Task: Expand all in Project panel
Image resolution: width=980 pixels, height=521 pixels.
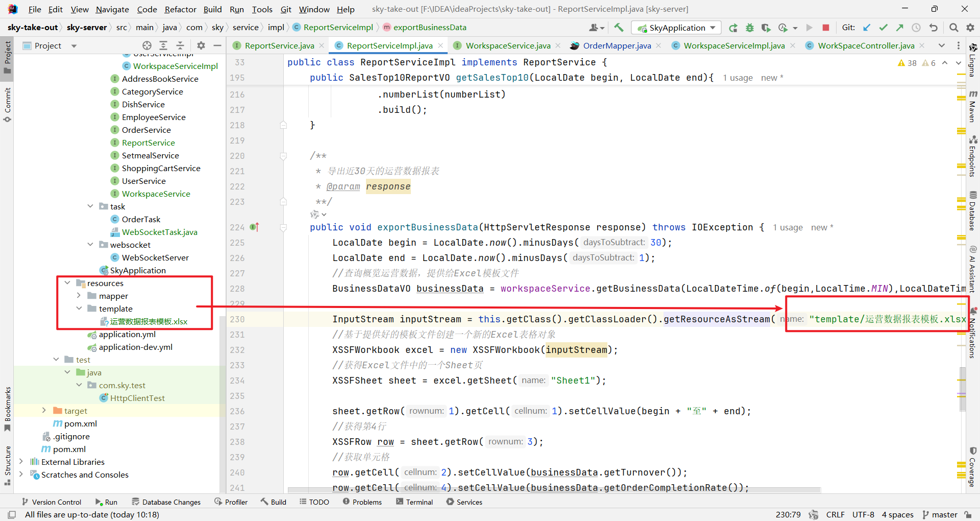Action: tap(163, 45)
